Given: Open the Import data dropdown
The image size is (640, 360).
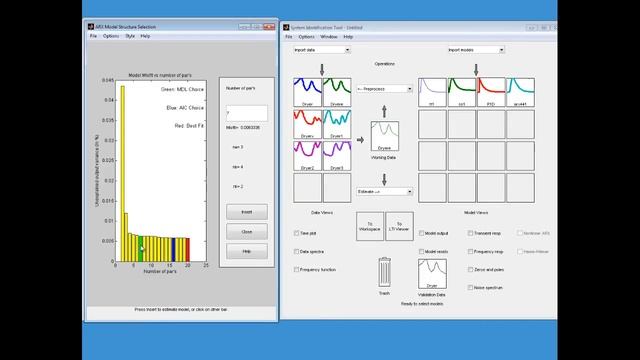Looking at the screenshot, I should tap(322, 50).
